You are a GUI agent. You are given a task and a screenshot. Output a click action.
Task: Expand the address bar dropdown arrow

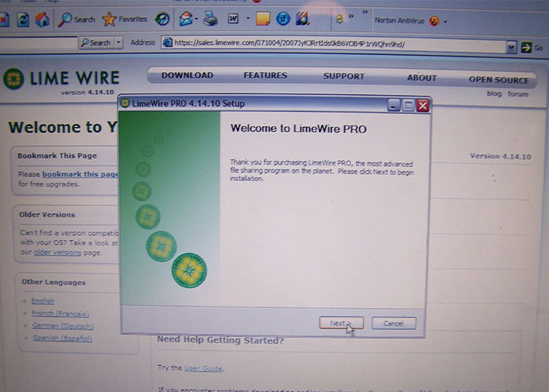(x=511, y=47)
